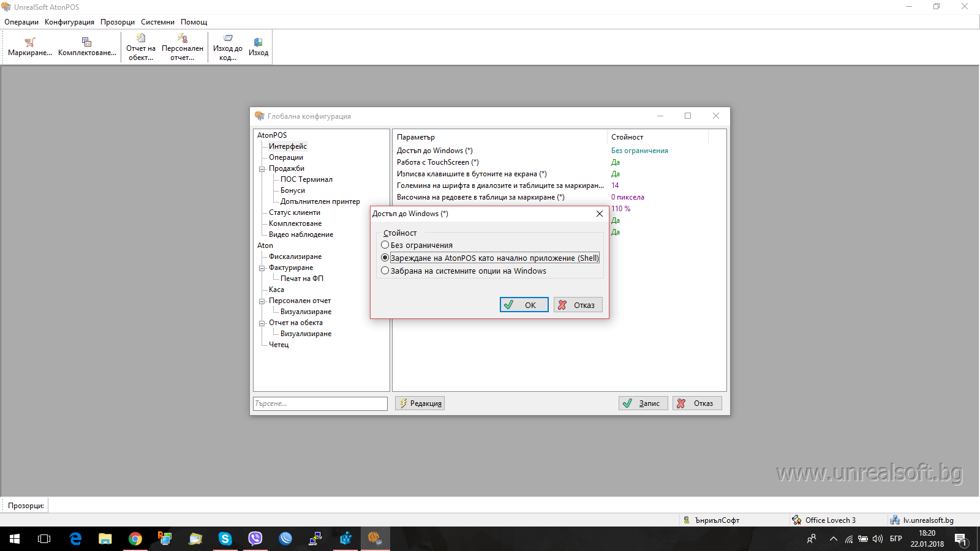Open Комплектоване from the toolbar
The height and width of the screenshot is (551, 980).
click(x=87, y=42)
